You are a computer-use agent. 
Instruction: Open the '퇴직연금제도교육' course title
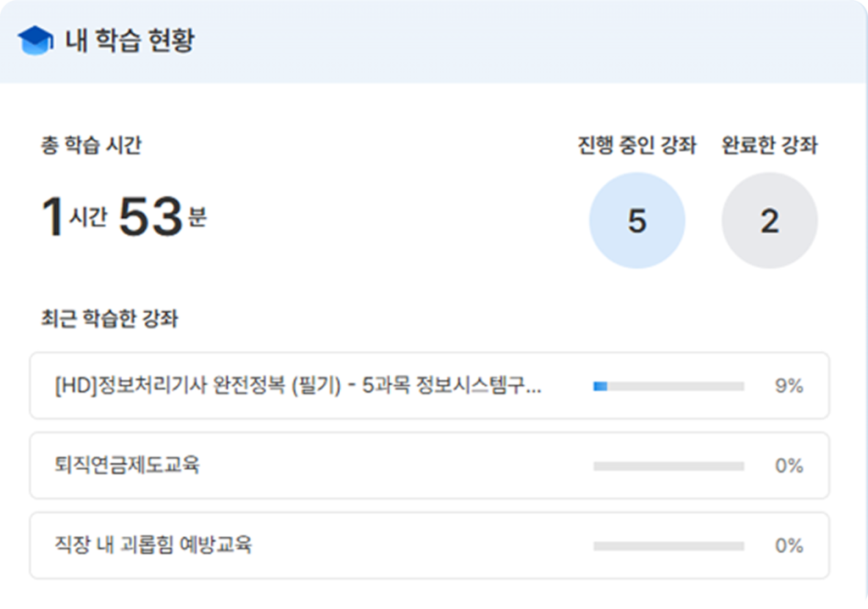pyautogui.click(x=126, y=466)
